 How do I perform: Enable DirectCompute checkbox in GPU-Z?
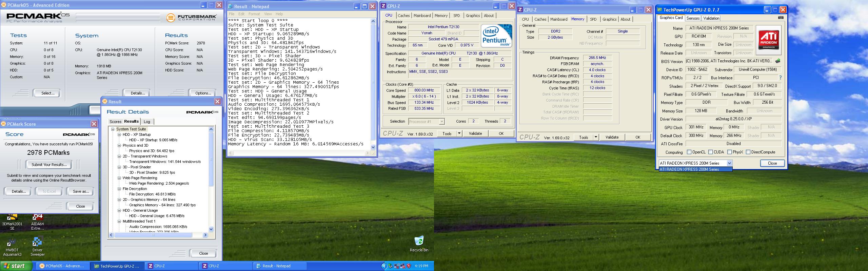pyautogui.click(x=748, y=152)
